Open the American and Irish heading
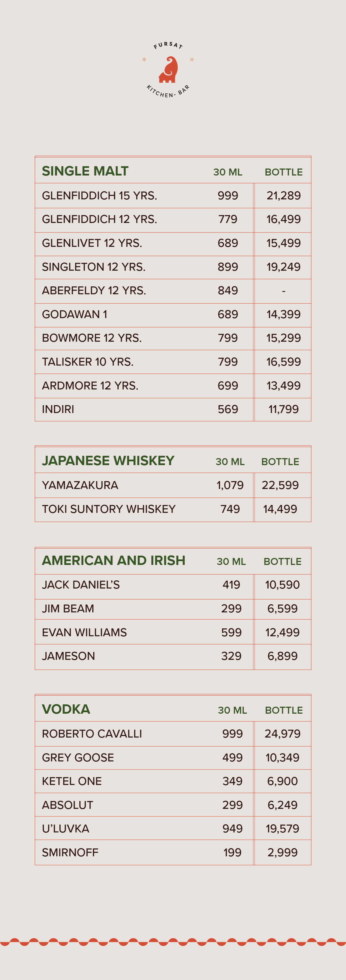Screen dimensions: 346x980 pos(113,560)
